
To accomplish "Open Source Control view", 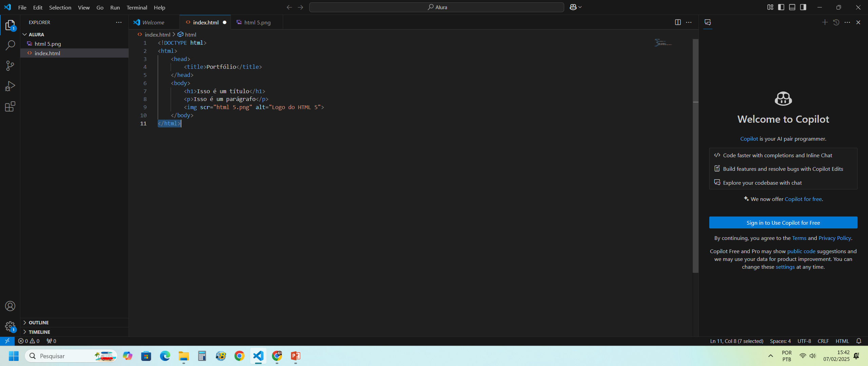I will [x=10, y=66].
